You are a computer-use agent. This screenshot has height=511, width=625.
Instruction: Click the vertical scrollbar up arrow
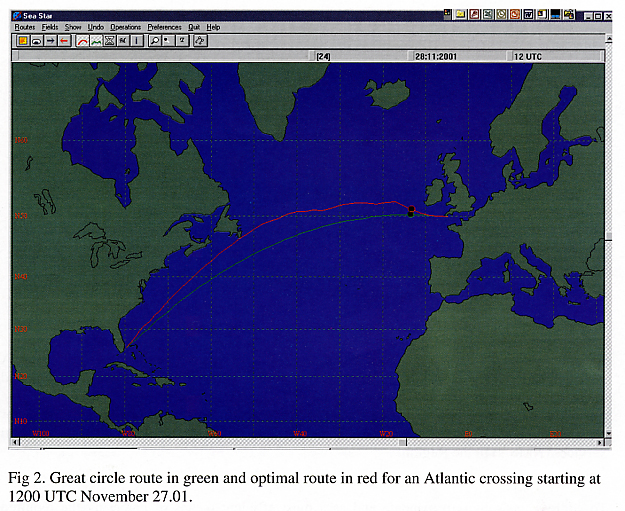click(609, 39)
